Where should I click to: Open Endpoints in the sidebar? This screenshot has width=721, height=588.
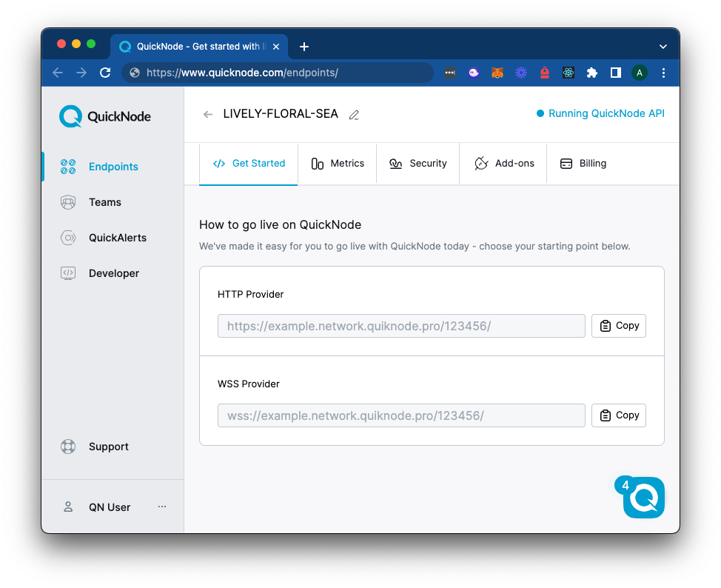coord(113,167)
